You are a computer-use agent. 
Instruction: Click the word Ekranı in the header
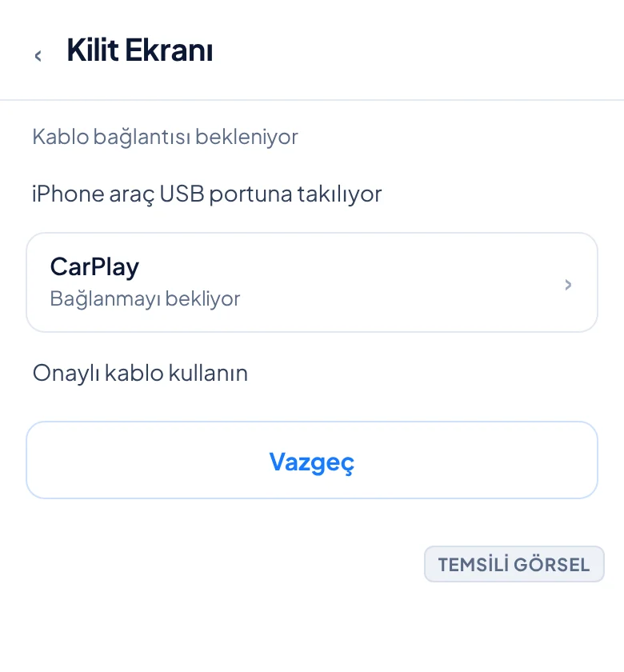[169, 50]
